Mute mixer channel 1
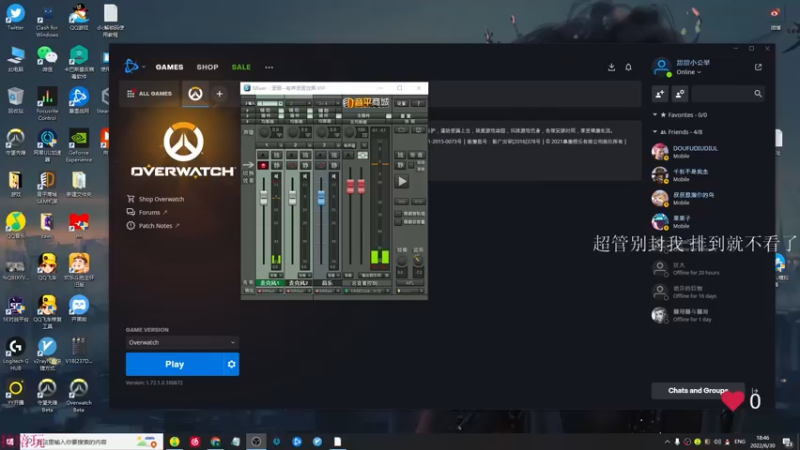This screenshot has height=450, width=800. 277,165
